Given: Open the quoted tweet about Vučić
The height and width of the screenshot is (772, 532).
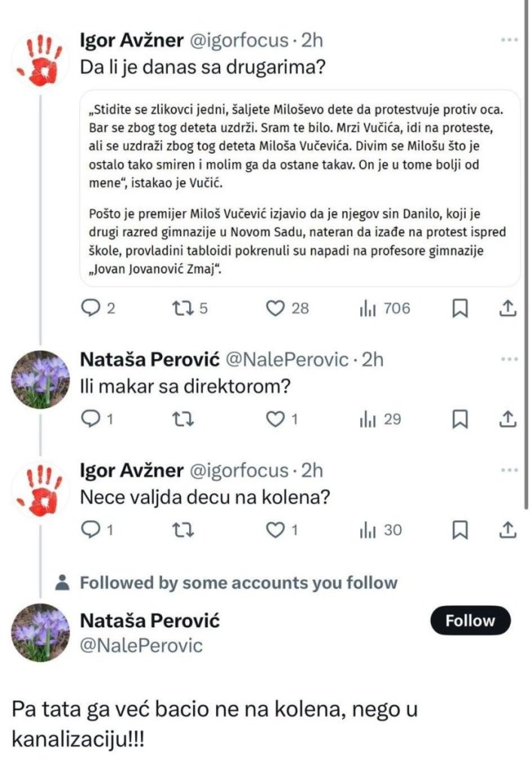Looking at the screenshot, I should (x=300, y=188).
